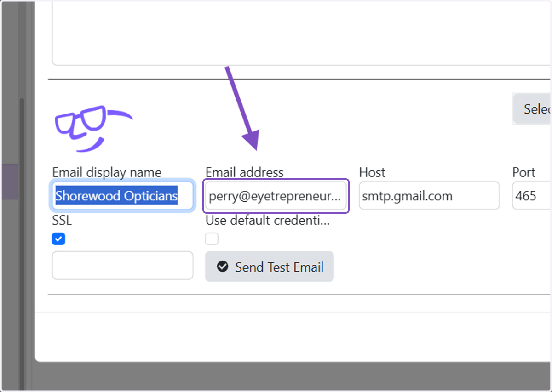Enable the Use default credentials checkbox
Image resolution: width=552 pixels, height=392 pixels.
[x=212, y=239]
